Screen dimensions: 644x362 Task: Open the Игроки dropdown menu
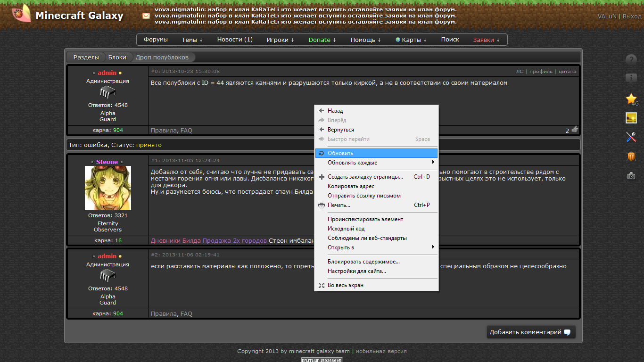pos(280,40)
